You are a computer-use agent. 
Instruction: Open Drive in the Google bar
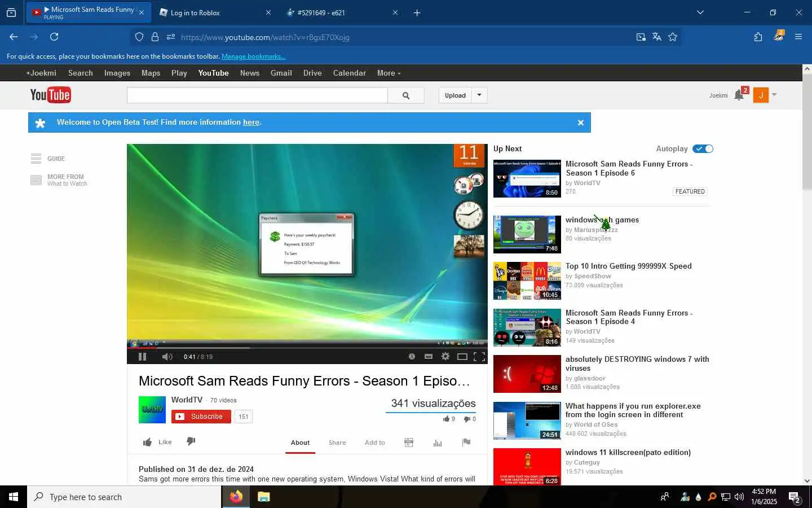click(x=312, y=73)
